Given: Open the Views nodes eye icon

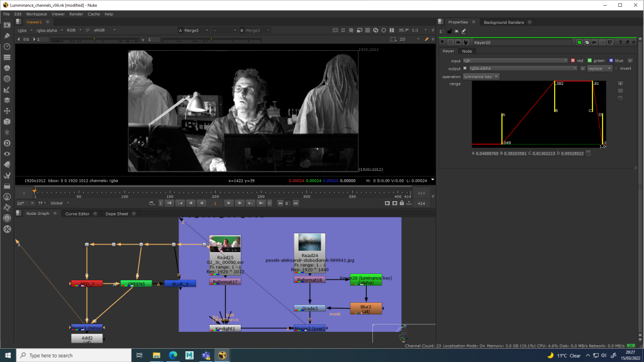Looking at the screenshot, I should [x=7, y=153].
